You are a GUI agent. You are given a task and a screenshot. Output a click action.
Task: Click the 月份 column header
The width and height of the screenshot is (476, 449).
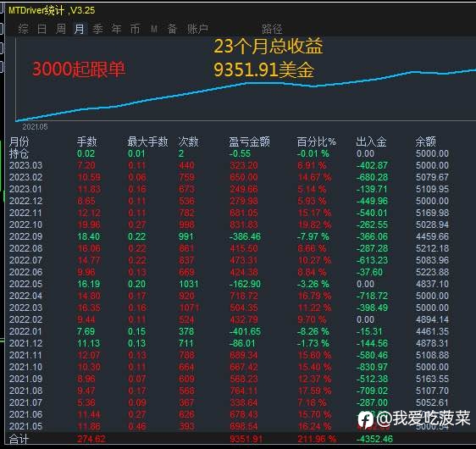tap(19, 141)
